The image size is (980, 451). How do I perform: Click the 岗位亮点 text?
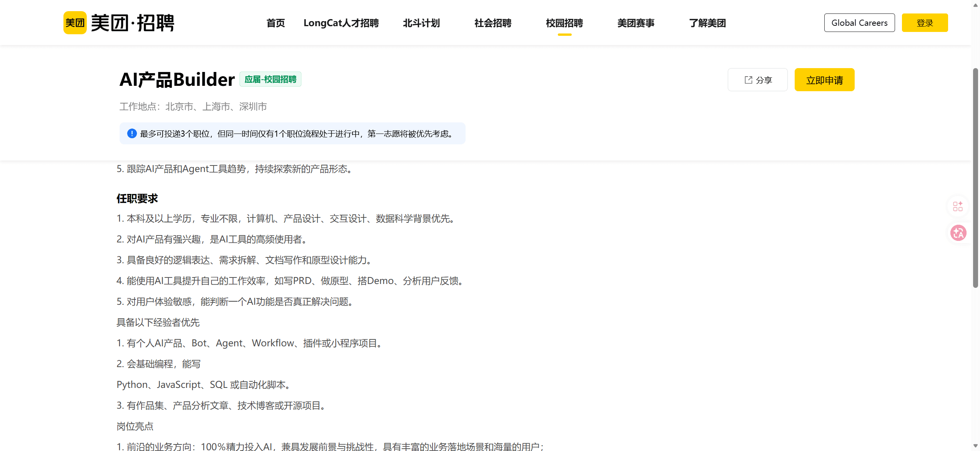(x=135, y=426)
